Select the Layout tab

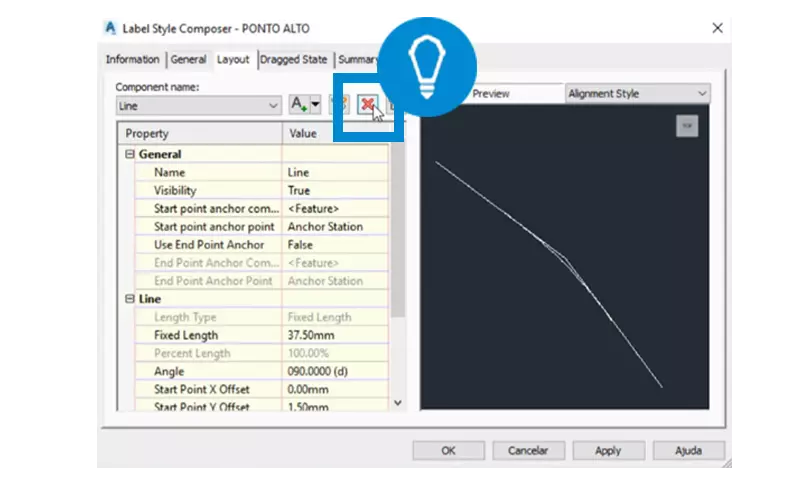(233, 59)
